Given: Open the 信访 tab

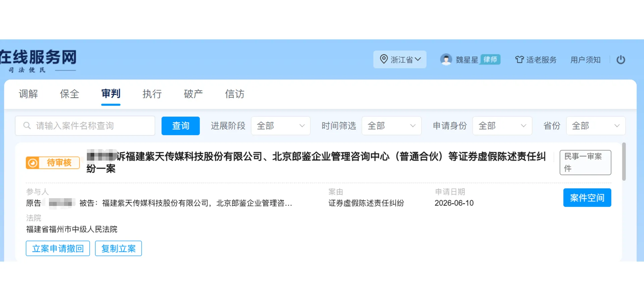Looking at the screenshot, I should coord(234,94).
